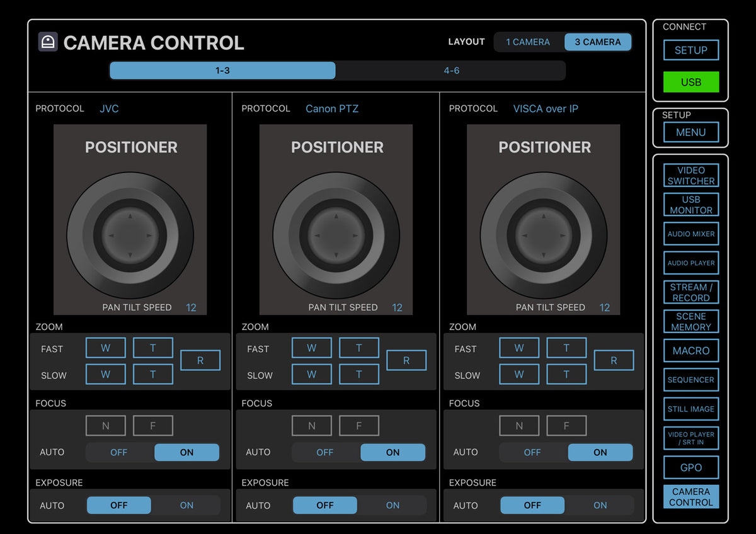
Task: Disable Auto Focus on the Canon PTZ camera
Action: click(x=324, y=452)
